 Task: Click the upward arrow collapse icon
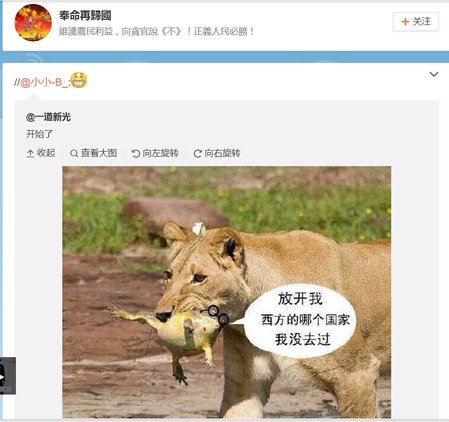tap(30, 153)
